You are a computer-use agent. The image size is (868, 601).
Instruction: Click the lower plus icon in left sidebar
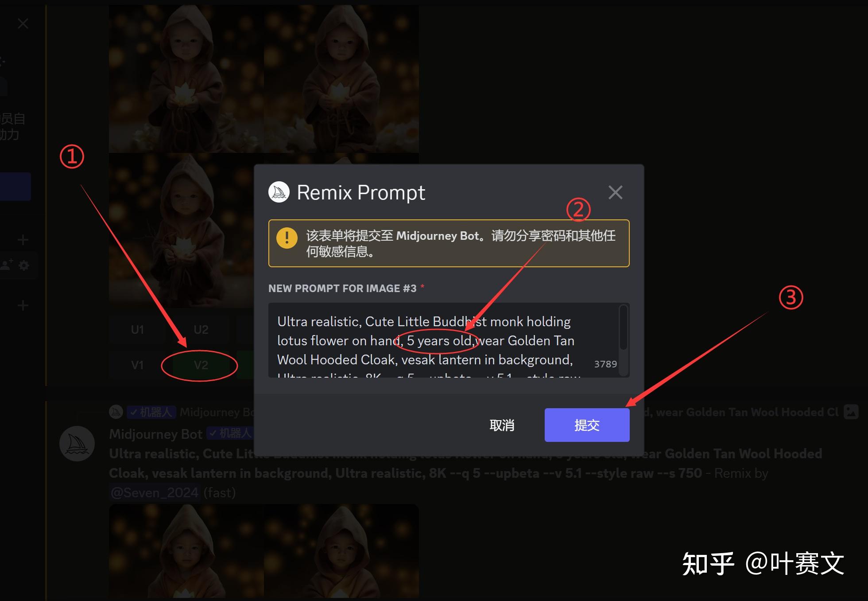(x=23, y=305)
